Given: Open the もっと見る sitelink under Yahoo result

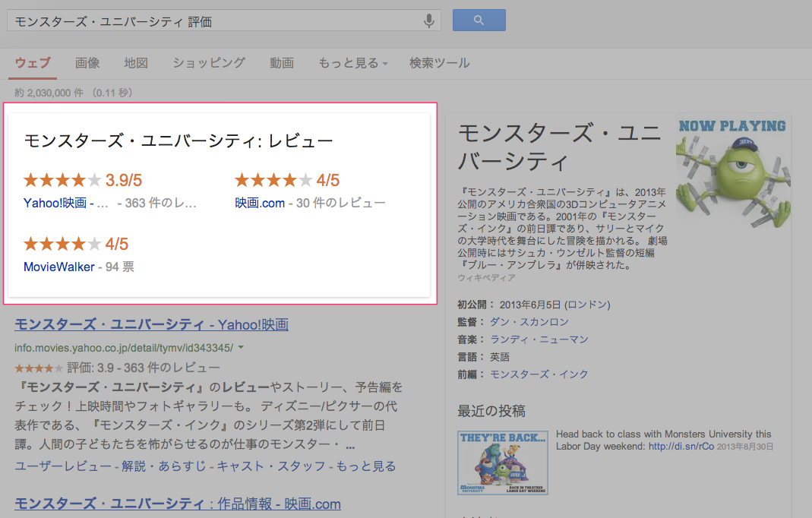Looking at the screenshot, I should tap(366, 466).
